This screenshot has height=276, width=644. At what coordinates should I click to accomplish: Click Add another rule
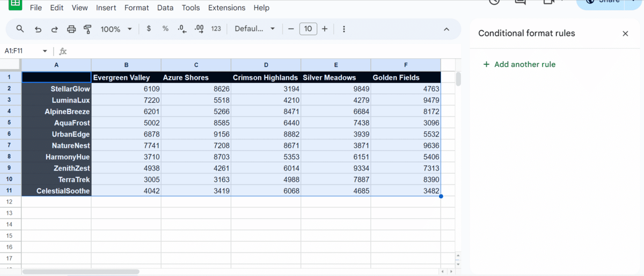pyautogui.click(x=519, y=64)
